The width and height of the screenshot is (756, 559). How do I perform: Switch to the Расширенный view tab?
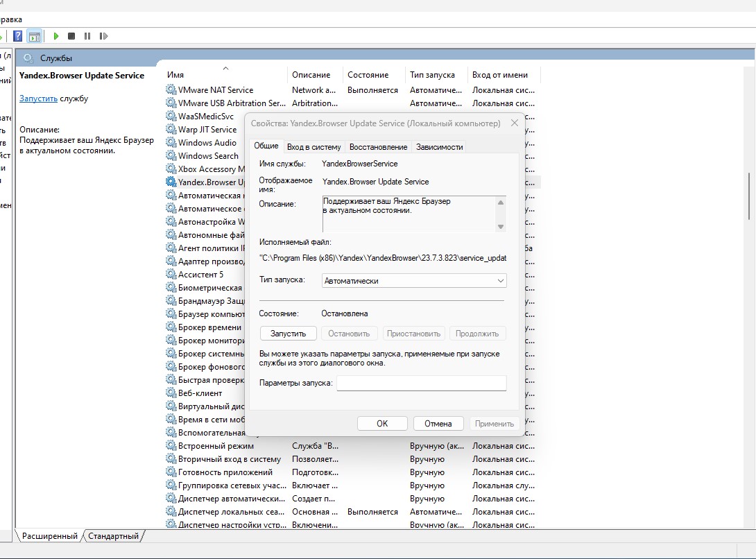50,536
